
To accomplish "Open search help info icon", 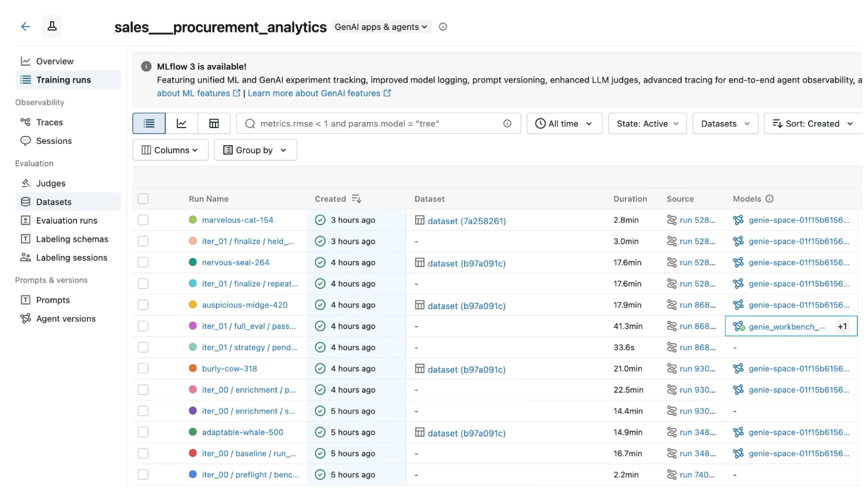I will click(x=507, y=123).
